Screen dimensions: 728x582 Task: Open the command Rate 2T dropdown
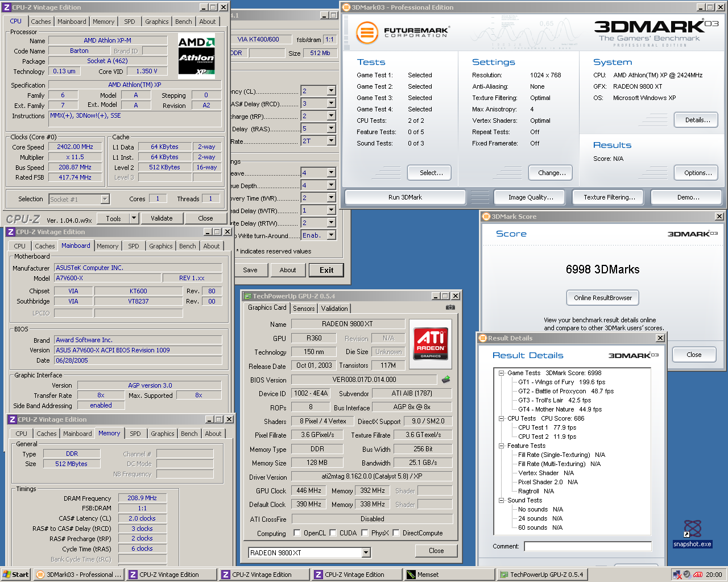tap(331, 141)
